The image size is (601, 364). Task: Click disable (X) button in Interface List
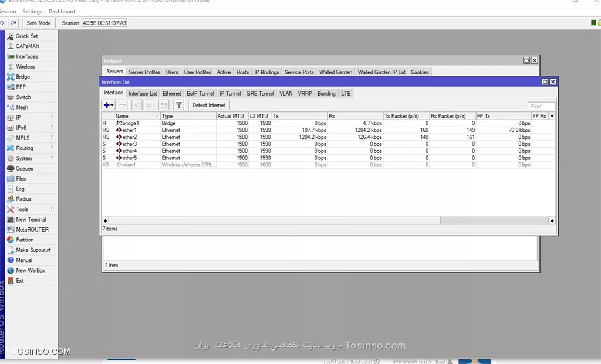click(149, 105)
